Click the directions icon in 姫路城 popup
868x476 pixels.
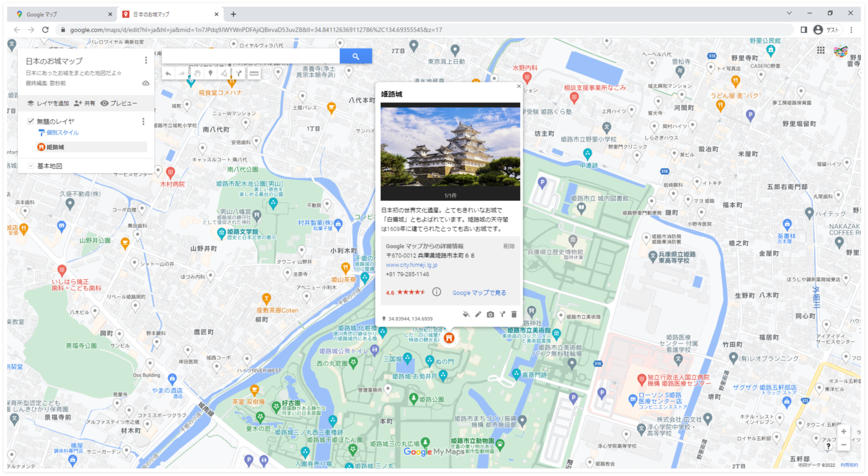[x=502, y=314]
